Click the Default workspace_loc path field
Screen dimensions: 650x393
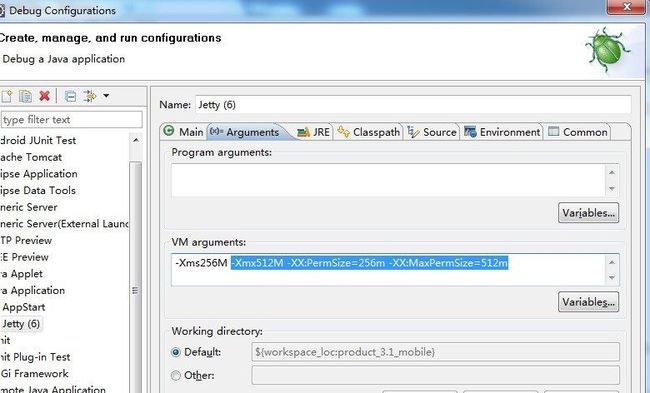coord(435,352)
